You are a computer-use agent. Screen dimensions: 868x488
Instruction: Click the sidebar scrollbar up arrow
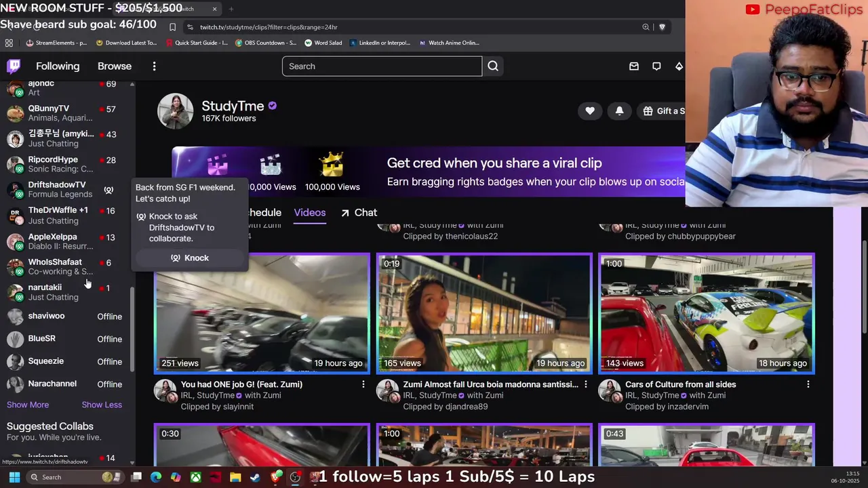click(132, 85)
